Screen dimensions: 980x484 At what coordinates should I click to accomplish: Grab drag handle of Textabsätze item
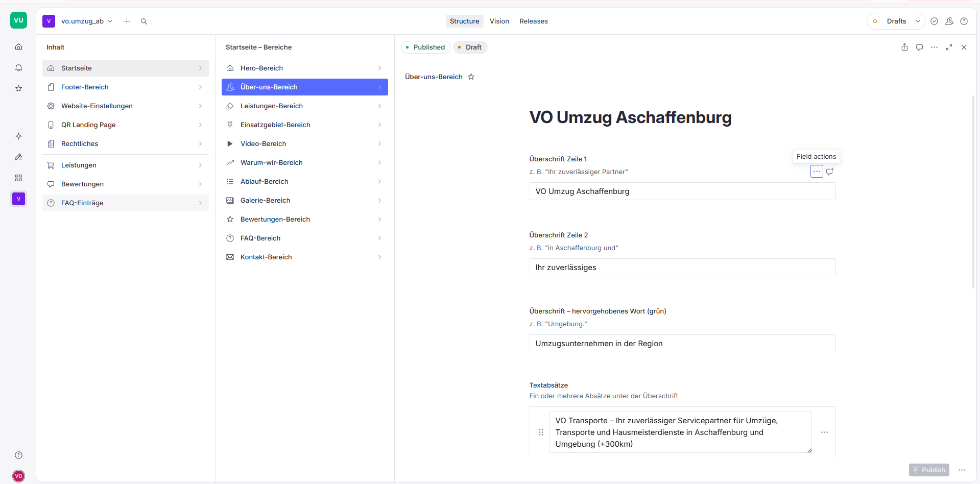541,432
